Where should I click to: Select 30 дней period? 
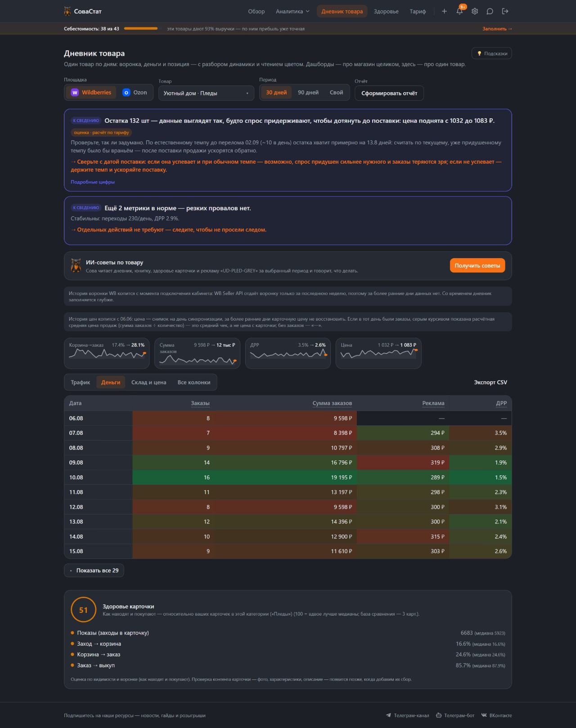(276, 93)
